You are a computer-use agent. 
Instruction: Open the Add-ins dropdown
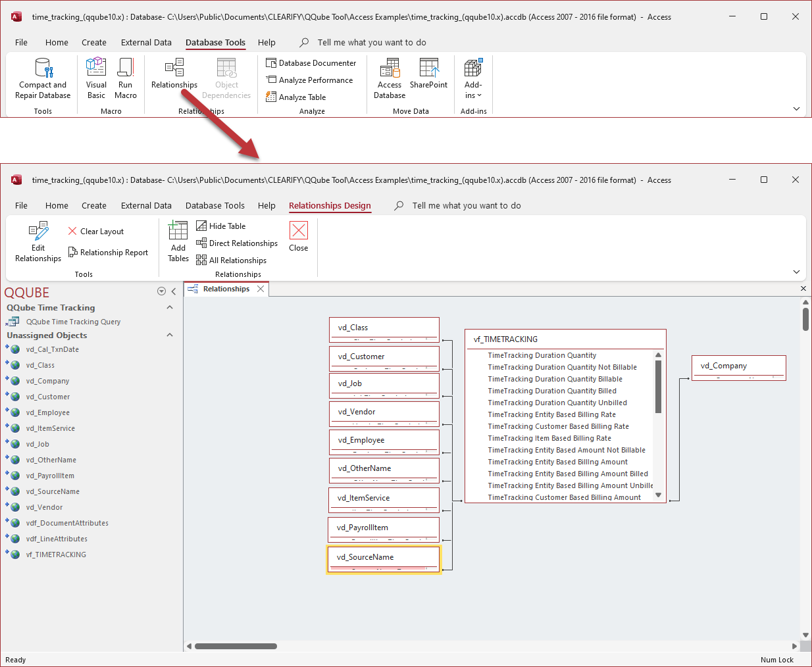(473, 78)
